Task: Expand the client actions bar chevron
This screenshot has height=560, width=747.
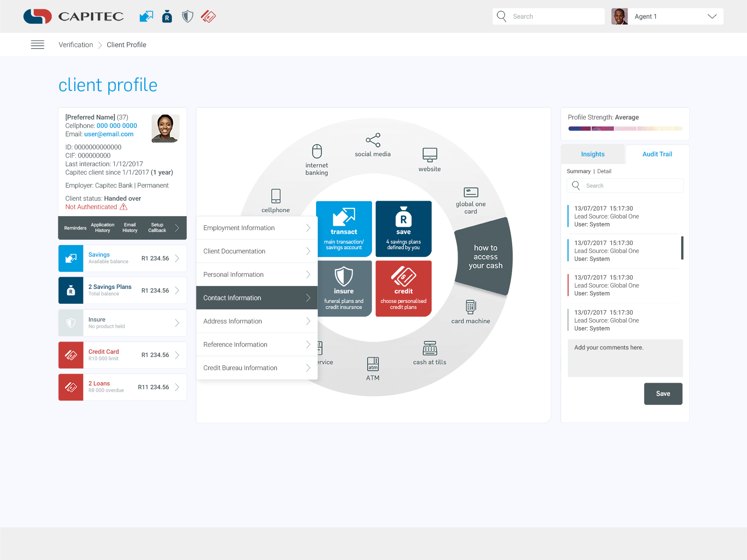Action: tap(177, 228)
